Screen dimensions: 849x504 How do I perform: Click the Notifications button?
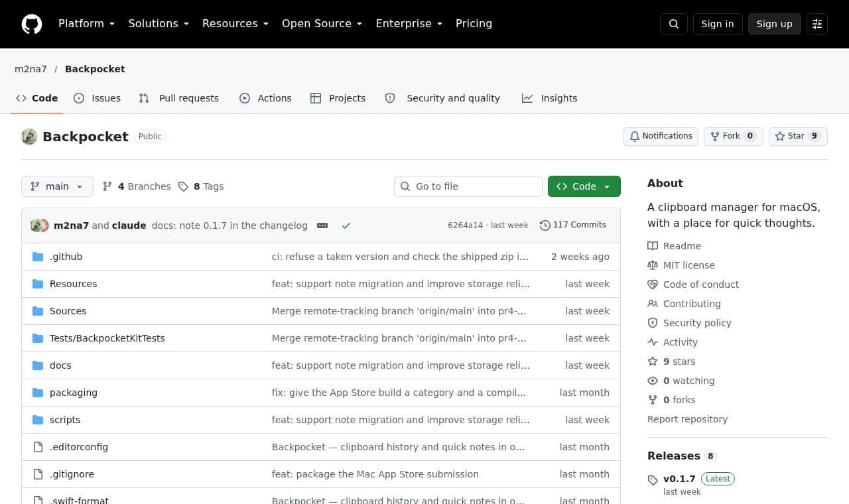[x=661, y=136]
